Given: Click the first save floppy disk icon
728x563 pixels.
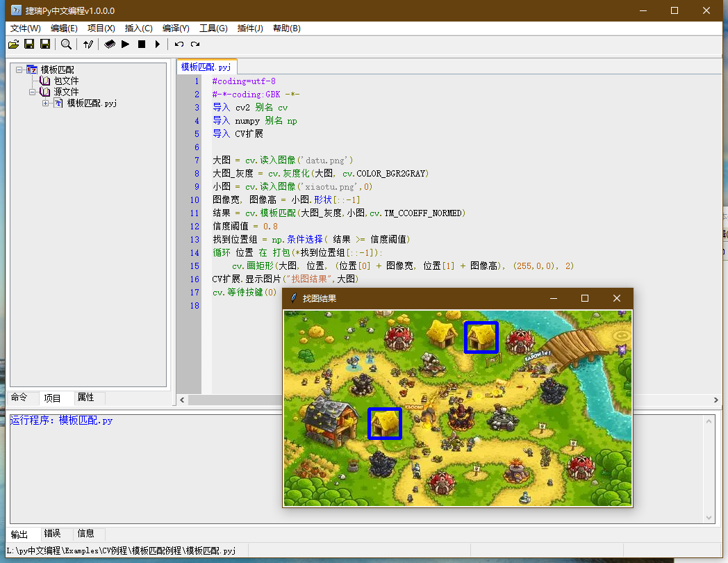Looking at the screenshot, I should (29, 44).
